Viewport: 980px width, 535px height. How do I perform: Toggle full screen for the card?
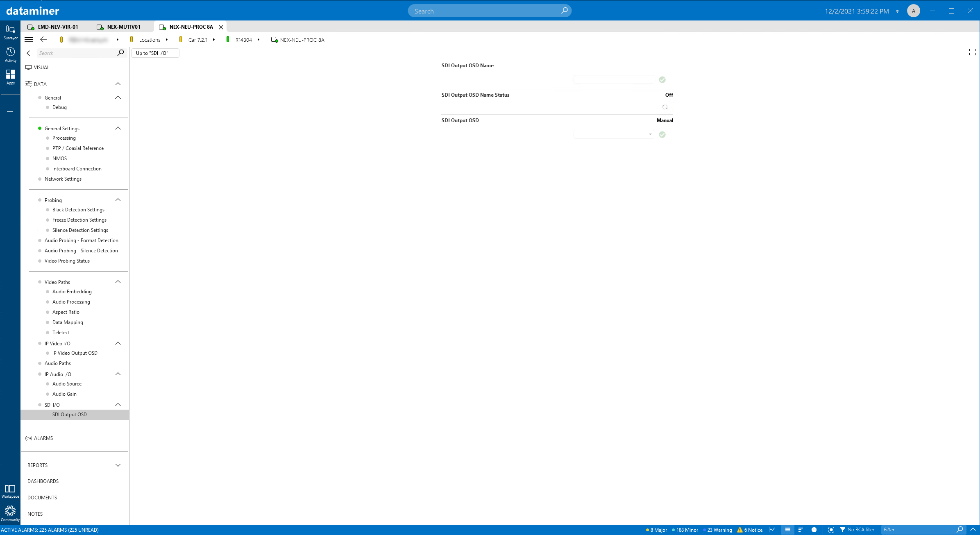coord(972,52)
